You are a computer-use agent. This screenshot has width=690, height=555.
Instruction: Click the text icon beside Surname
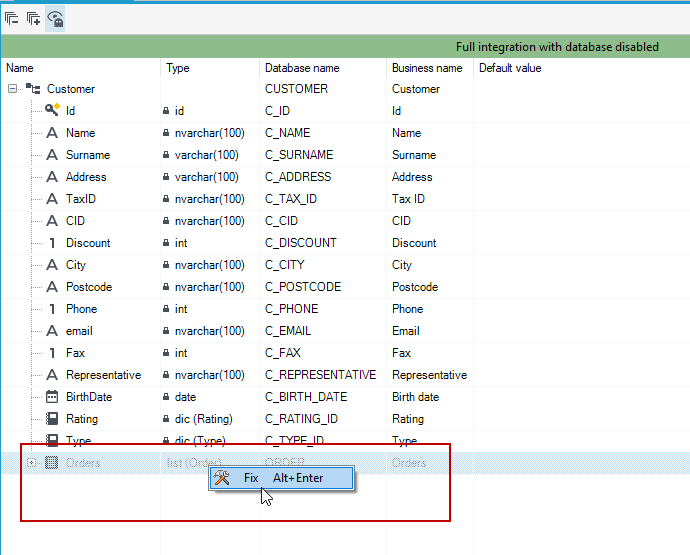(52, 154)
